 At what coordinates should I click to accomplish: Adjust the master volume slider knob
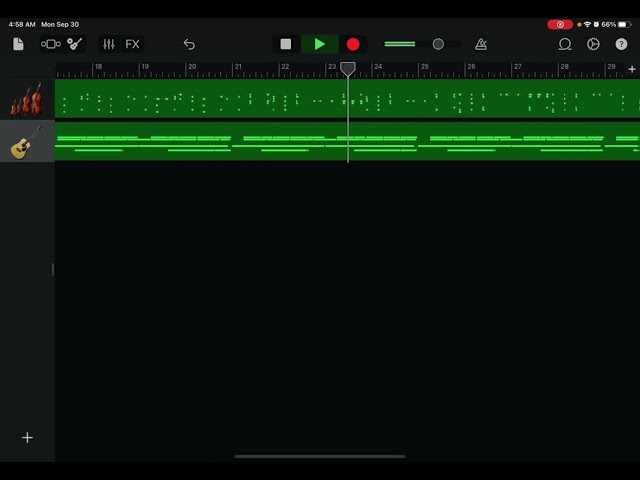438,44
